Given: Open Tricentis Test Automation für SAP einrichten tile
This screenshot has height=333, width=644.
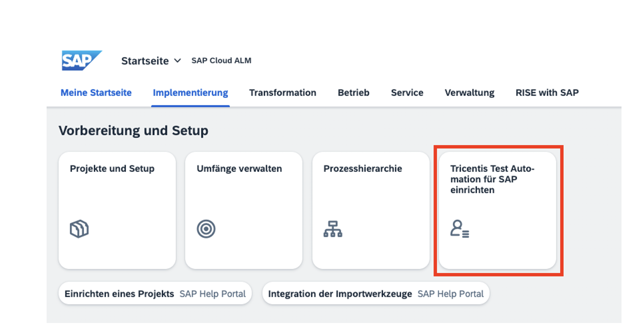Looking at the screenshot, I should pyautogui.click(x=498, y=210).
